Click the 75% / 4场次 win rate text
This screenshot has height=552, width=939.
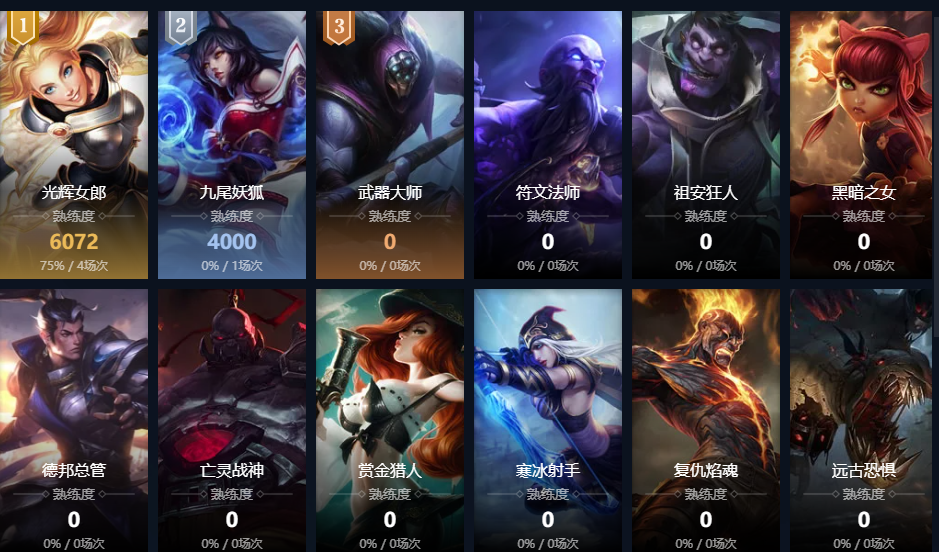tap(74, 265)
